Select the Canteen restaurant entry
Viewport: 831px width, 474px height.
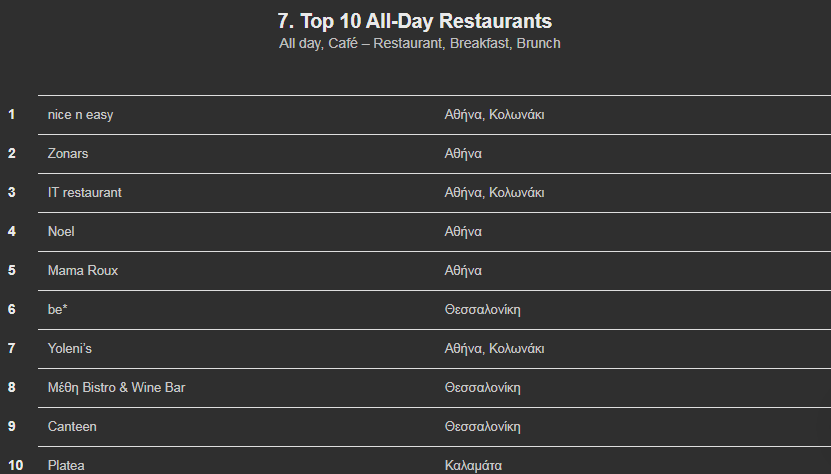pyautogui.click(x=72, y=426)
